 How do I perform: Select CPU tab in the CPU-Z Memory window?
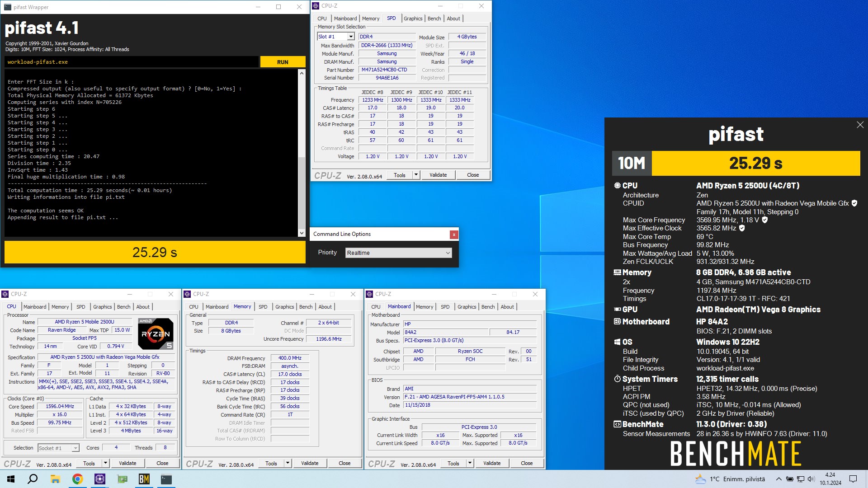pos(193,307)
